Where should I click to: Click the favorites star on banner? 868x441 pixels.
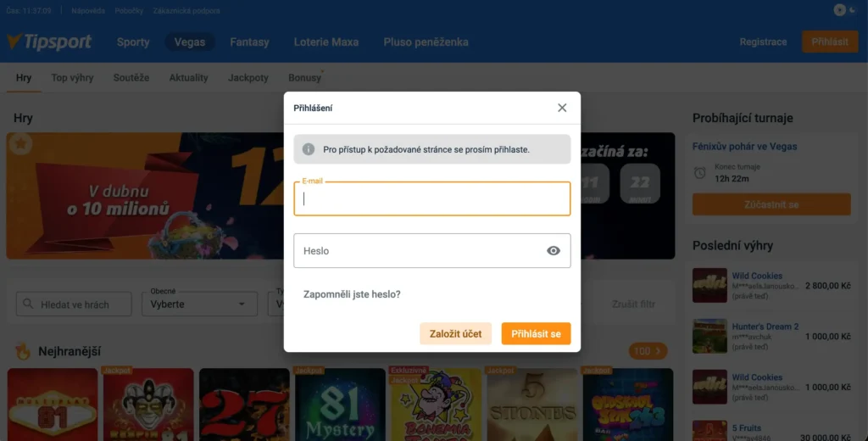20,144
